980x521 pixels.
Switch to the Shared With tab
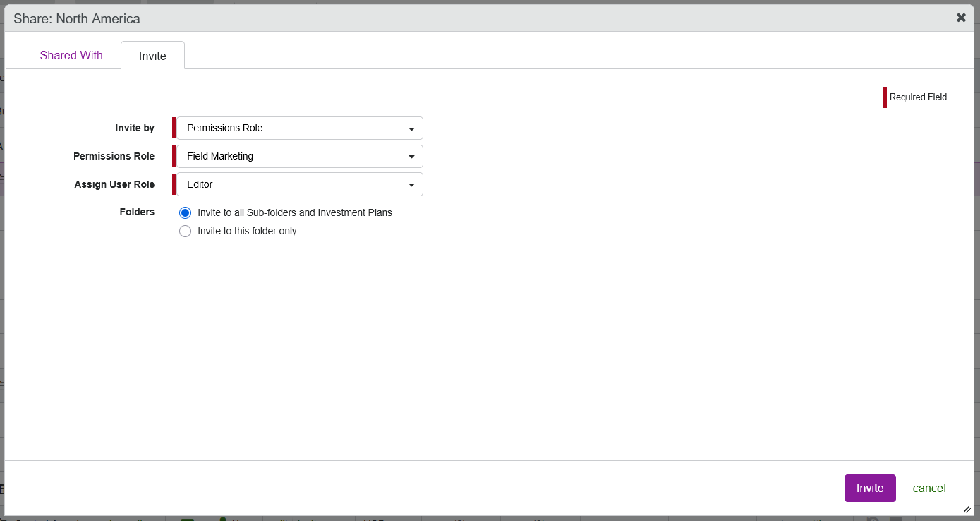(71, 55)
